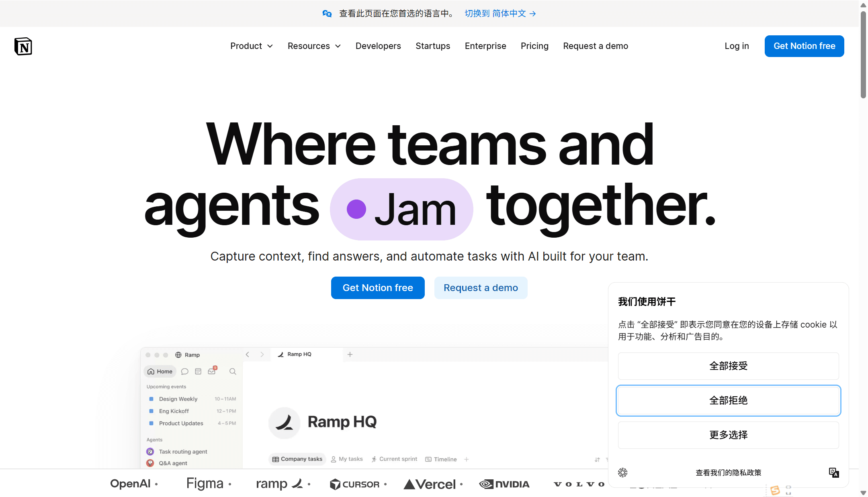
Task: Go forward with the right chevron in Ramp mockup
Action: (x=262, y=354)
